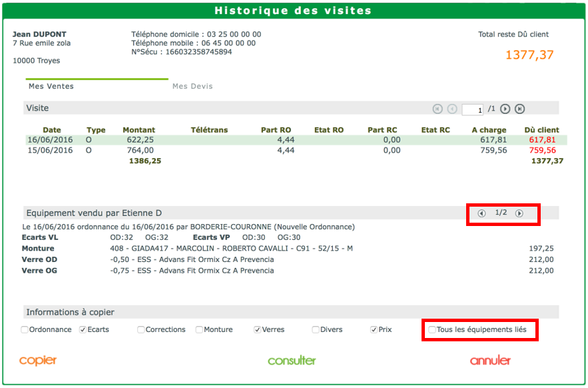Viewport: 588px width, 388px height.
Task: Go to previous visits page
Action: click(452, 109)
